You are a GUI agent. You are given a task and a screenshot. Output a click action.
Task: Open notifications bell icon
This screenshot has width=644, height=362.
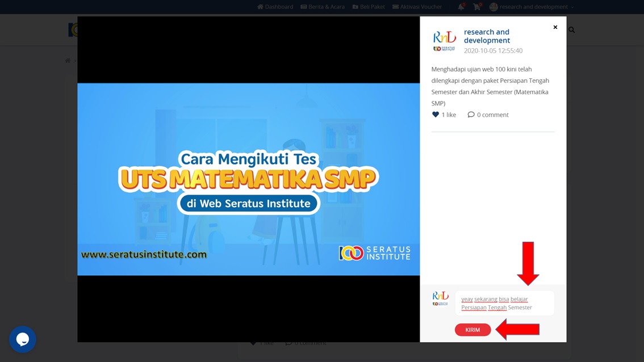[x=461, y=7]
